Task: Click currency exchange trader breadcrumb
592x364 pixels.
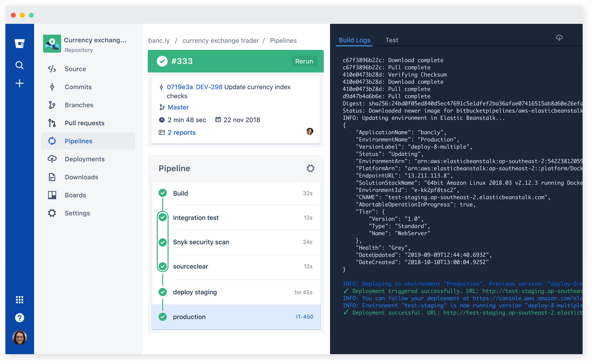Action: click(220, 41)
